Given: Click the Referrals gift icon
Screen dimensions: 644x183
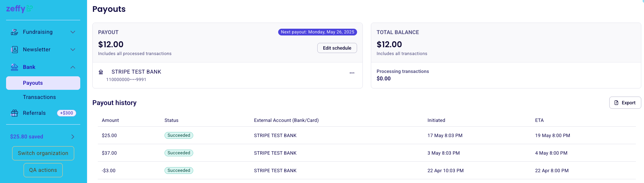Looking at the screenshot, I should point(14,113).
